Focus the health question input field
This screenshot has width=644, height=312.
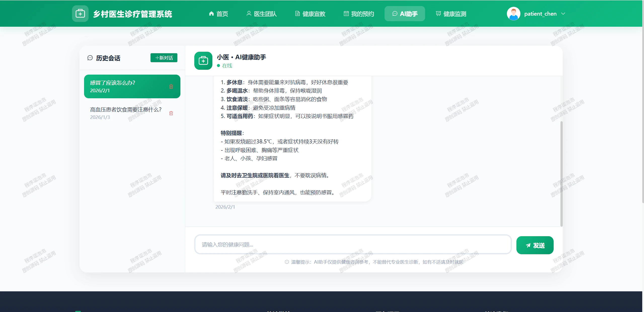point(353,244)
